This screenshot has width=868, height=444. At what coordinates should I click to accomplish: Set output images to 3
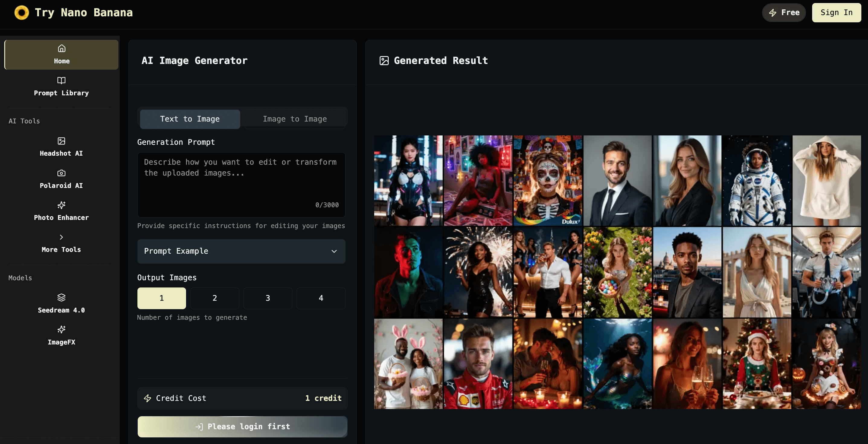[268, 298]
